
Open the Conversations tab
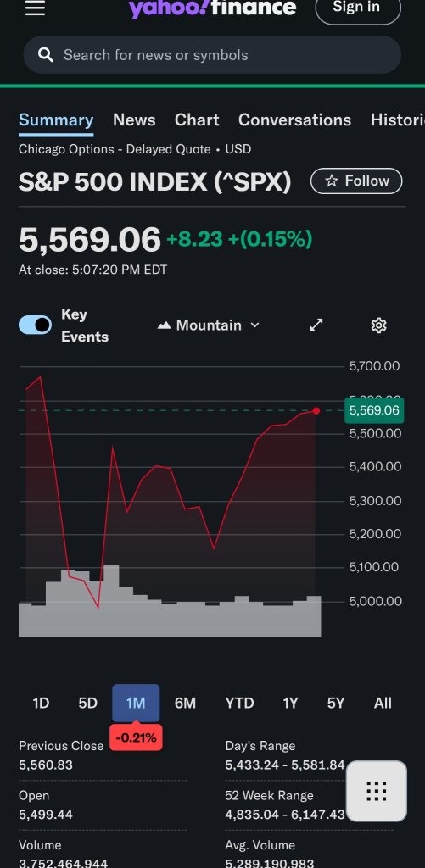point(294,120)
